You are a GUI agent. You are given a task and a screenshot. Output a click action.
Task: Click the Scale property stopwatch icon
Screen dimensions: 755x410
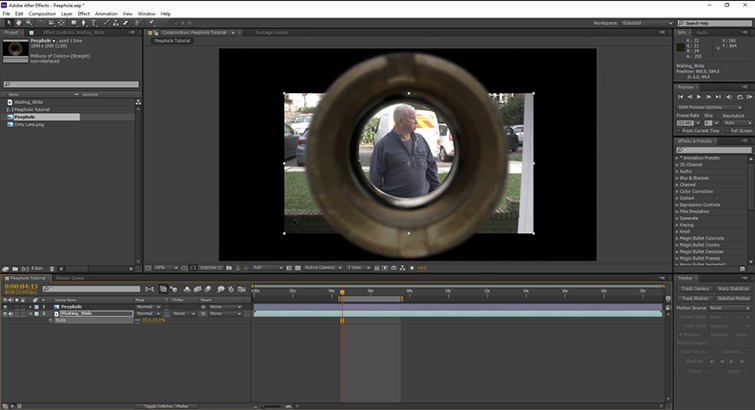[50, 320]
